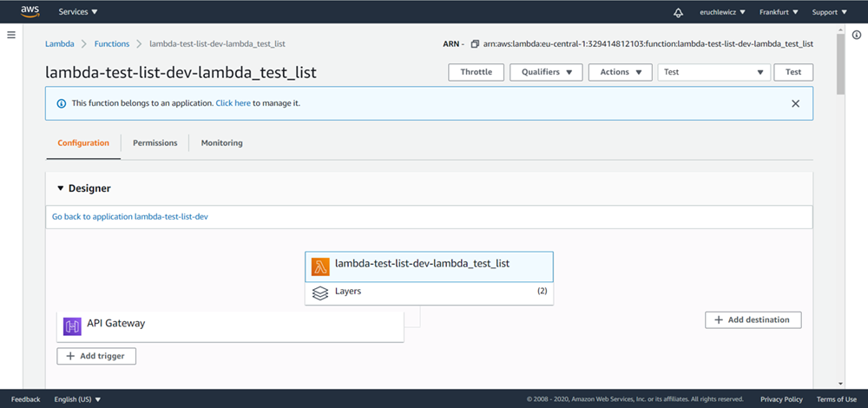Select the Layers (2) row
Image resolution: width=868 pixels, height=408 pixels.
point(429,293)
